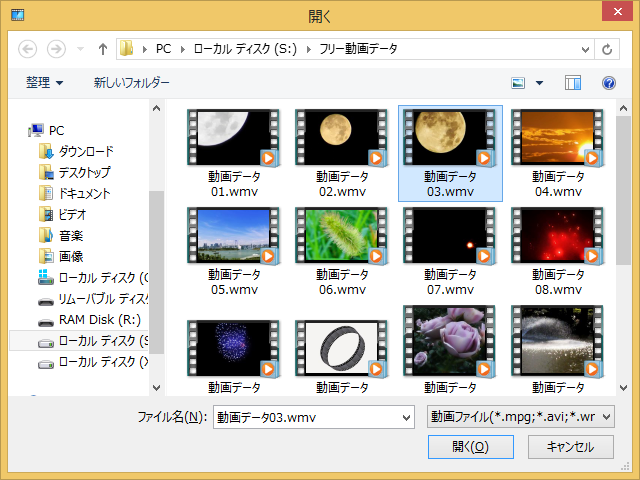Expand the view options dropdown arrow
The image size is (640, 480).
pos(540,83)
